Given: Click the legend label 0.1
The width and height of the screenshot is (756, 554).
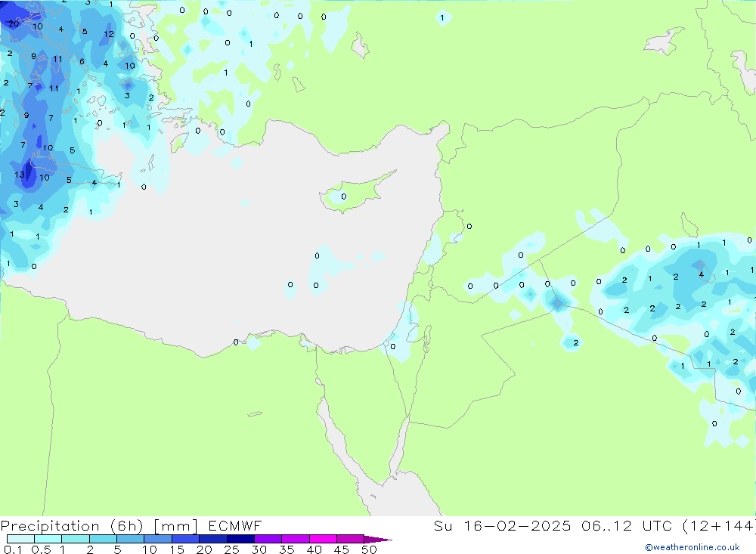Looking at the screenshot, I should pyautogui.click(x=13, y=549).
